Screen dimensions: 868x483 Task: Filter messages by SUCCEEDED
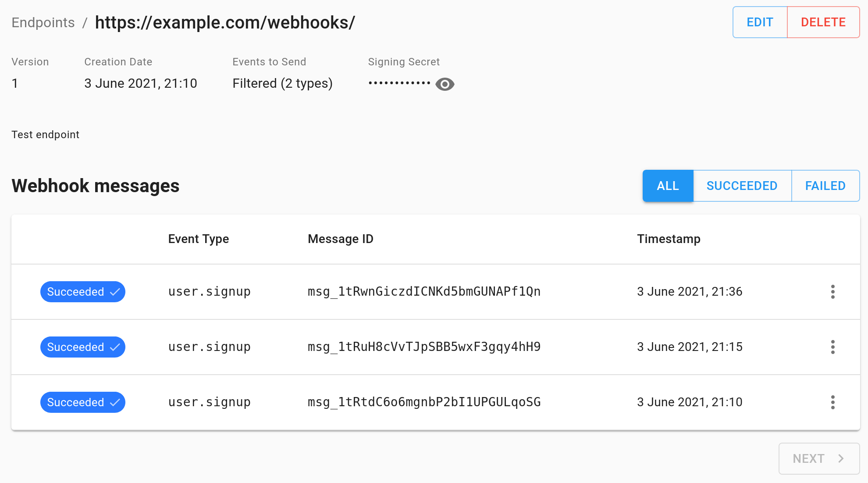pyautogui.click(x=742, y=186)
